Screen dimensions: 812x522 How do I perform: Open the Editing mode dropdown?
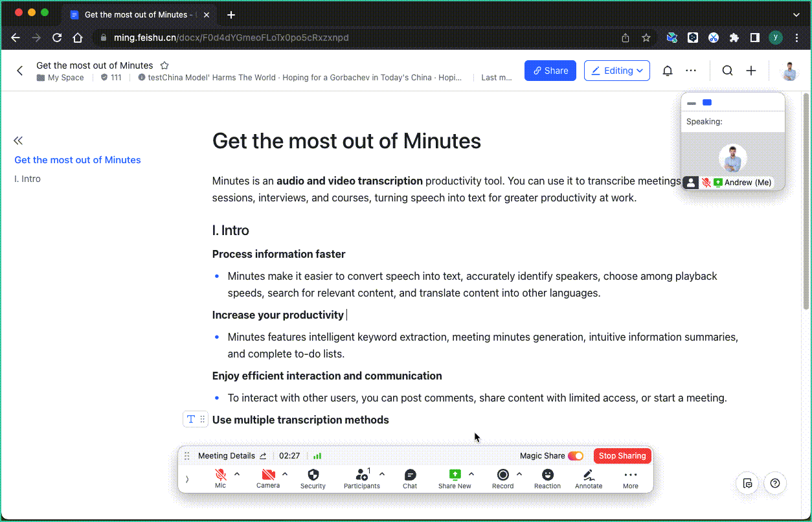[x=617, y=71]
